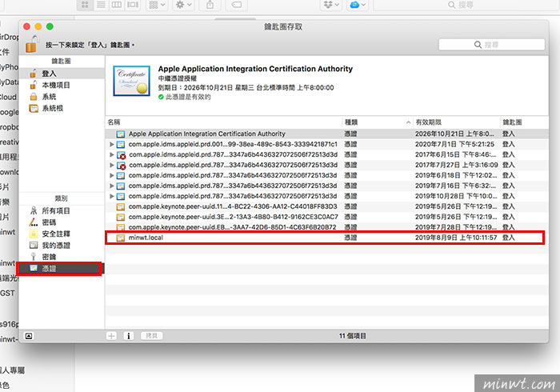
Task: Select the minwt.local certificate
Action: pos(326,238)
